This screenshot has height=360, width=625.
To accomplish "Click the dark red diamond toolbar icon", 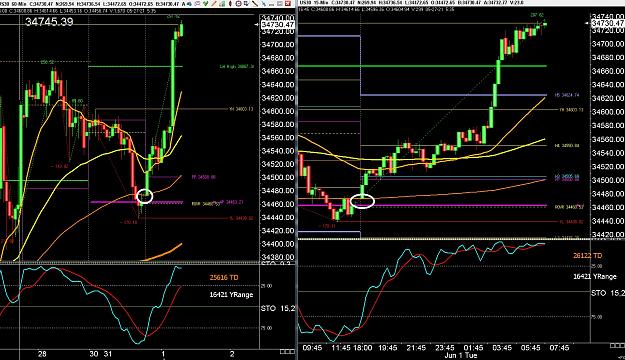I will (230, 4).
